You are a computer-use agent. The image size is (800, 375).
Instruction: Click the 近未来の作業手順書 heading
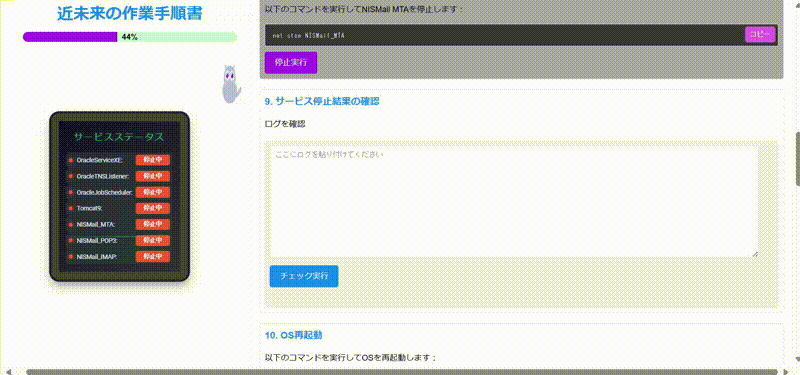130,14
